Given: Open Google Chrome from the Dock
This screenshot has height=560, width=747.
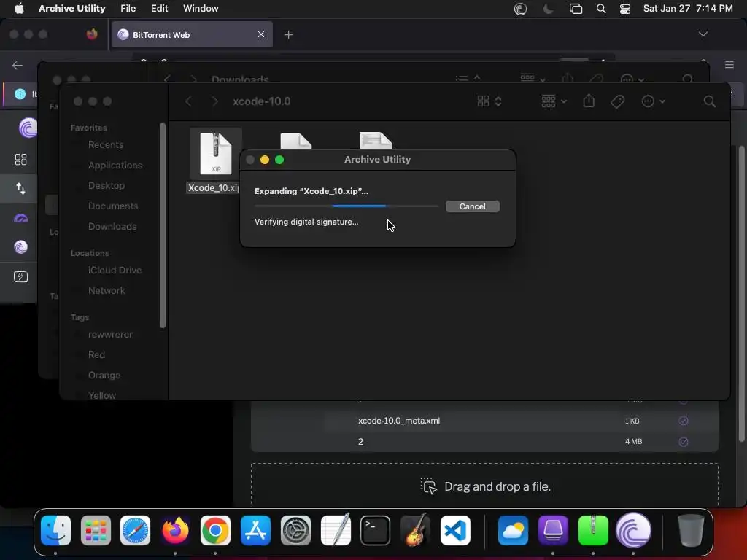Looking at the screenshot, I should (215, 530).
